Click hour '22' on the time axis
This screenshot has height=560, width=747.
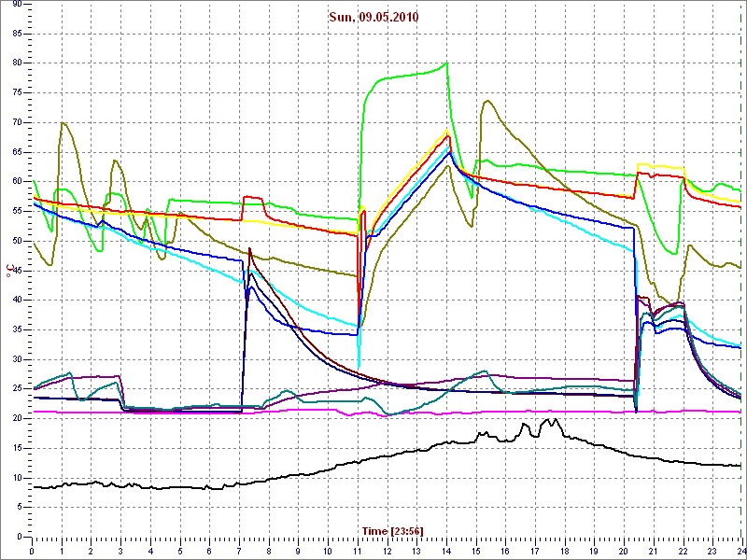click(683, 549)
